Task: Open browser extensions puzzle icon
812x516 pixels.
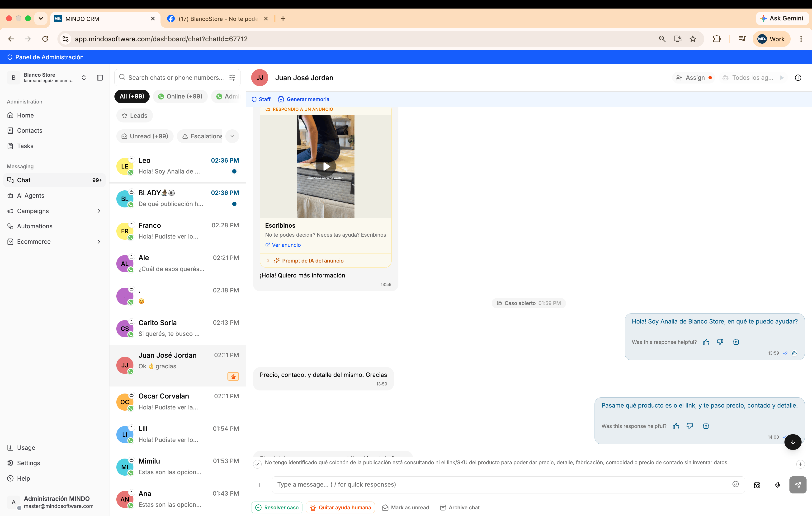Action: 717,39
